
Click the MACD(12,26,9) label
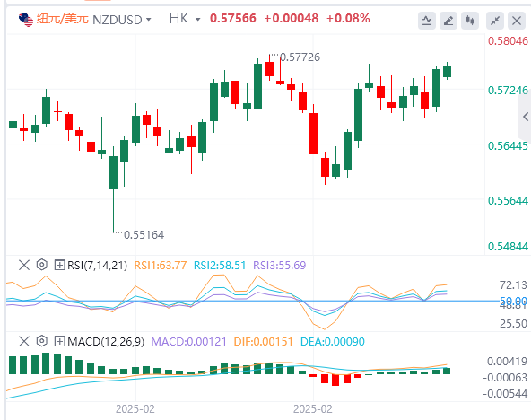[x=106, y=341]
